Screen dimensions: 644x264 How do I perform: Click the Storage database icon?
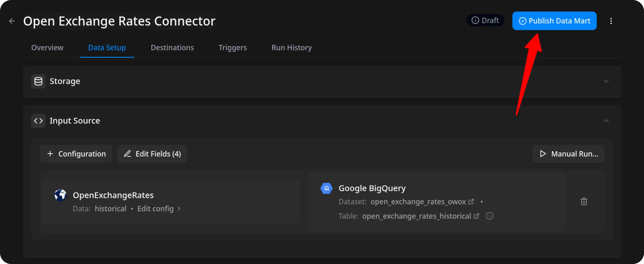[38, 81]
